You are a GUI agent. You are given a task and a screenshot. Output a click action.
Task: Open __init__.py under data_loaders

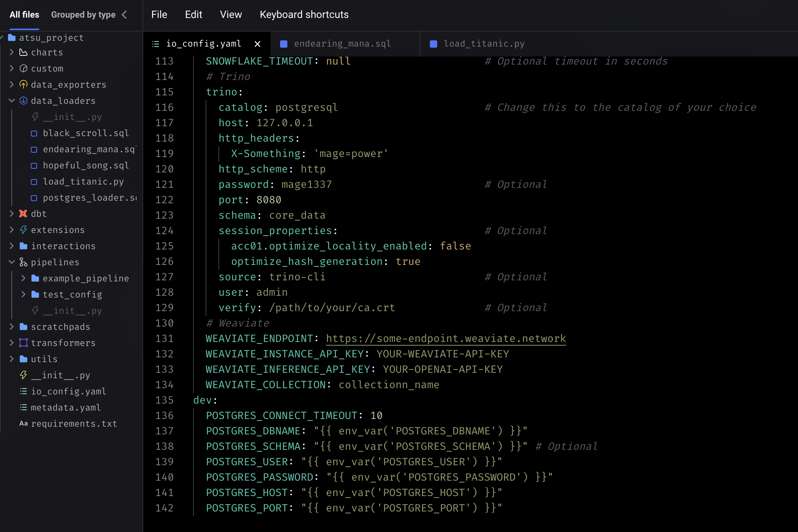72,117
